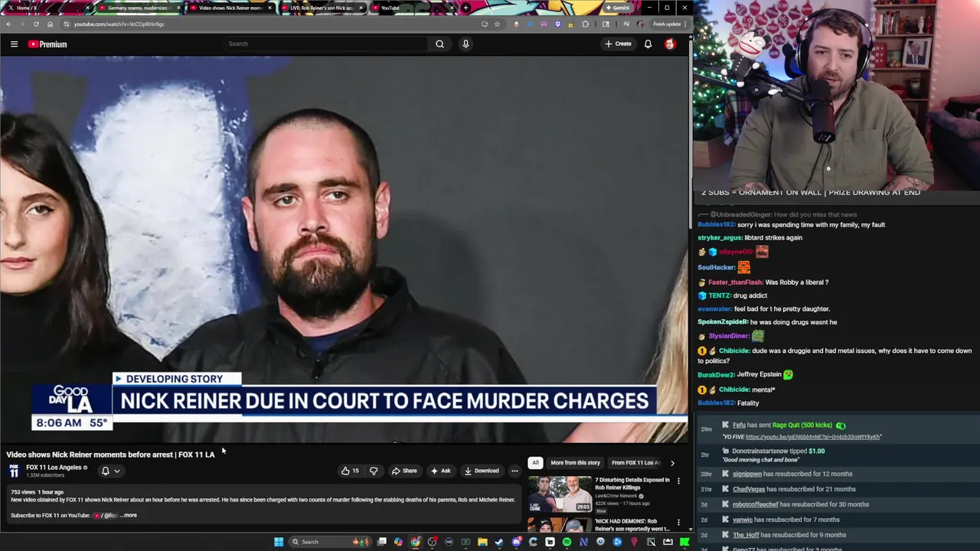The height and width of the screenshot is (551, 980).
Task: Expand video description with ...more
Action: [129, 515]
